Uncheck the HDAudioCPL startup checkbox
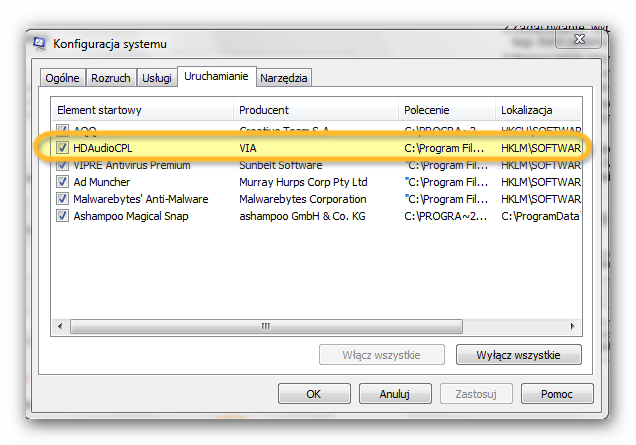This screenshot has width=636, height=445. click(x=62, y=148)
